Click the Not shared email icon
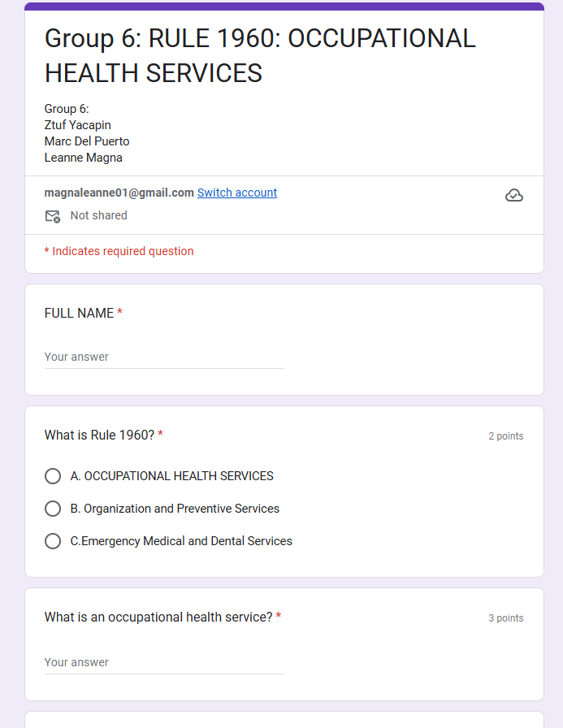563x728 pixels. tap(53, 216)
